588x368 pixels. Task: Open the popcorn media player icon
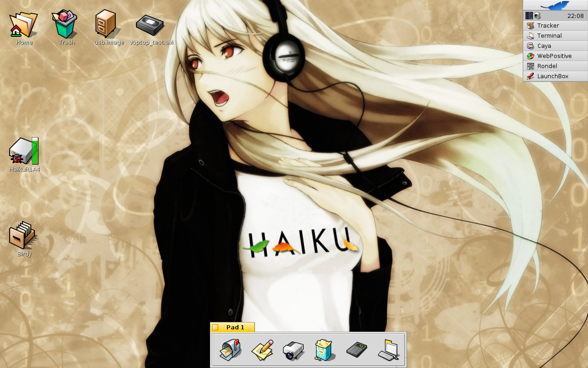pos(324,351)
